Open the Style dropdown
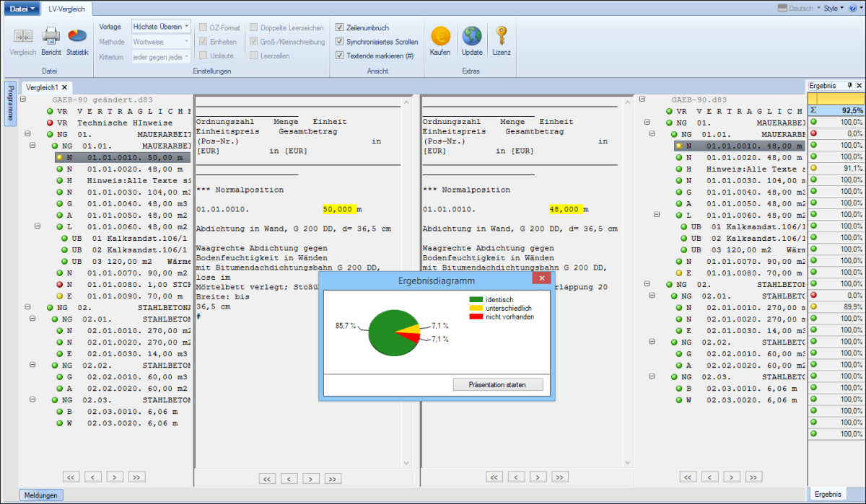The width and height of the screenshot is (866, 504). coord(834,9)
